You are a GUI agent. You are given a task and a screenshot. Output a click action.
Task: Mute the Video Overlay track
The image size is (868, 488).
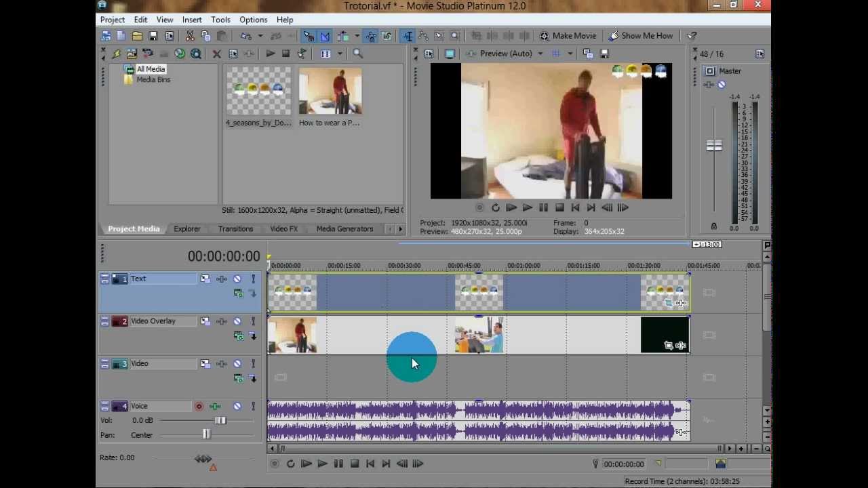(x=237, y=321)
